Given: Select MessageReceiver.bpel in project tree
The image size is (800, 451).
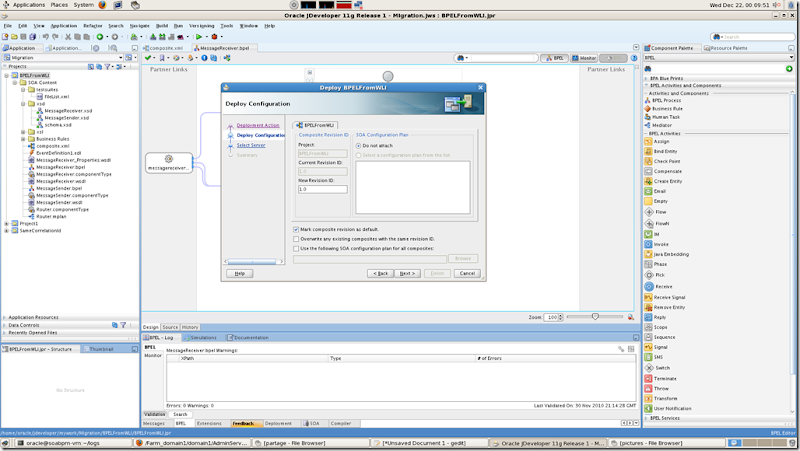Looking at the screenshot, I should point(60,167).
